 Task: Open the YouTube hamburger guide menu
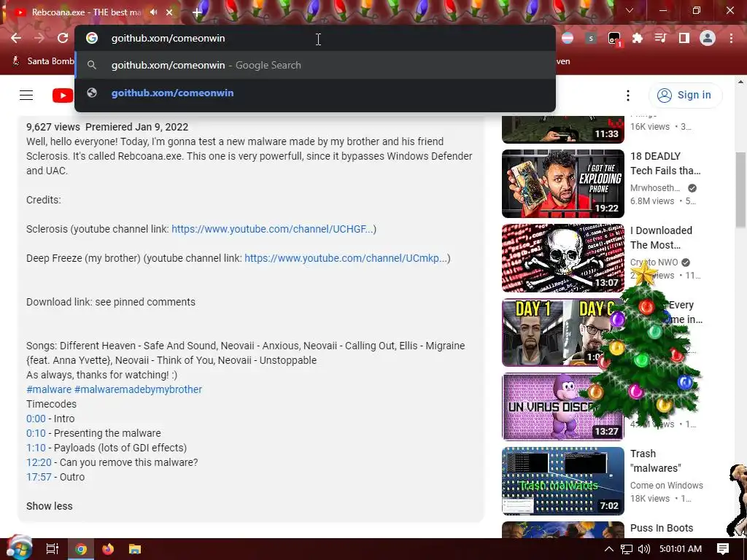point(26,96)
